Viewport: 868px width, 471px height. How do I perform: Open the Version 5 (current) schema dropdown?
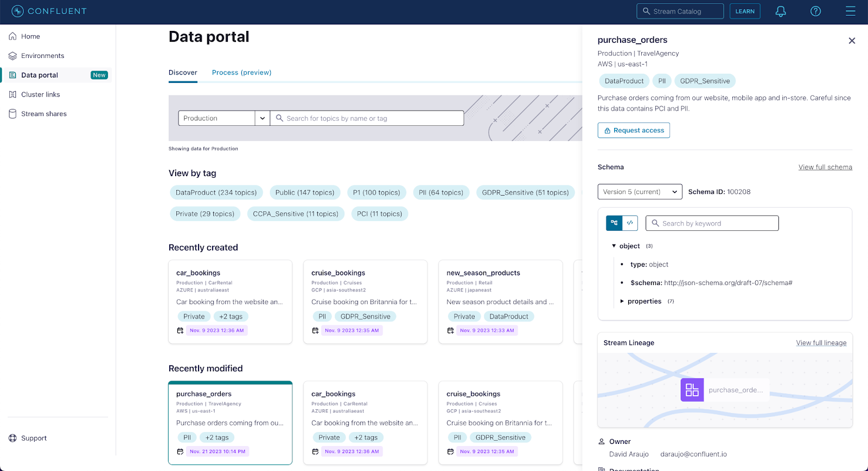coord(640,192)
